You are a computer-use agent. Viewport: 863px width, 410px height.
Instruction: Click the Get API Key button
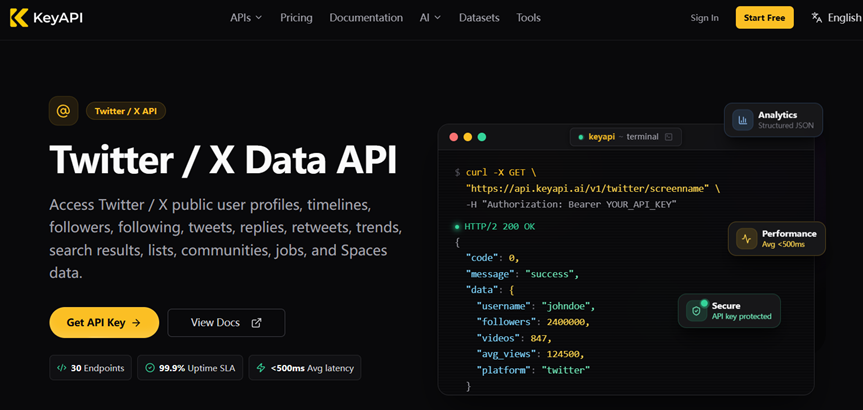click(x=104, y=322)
